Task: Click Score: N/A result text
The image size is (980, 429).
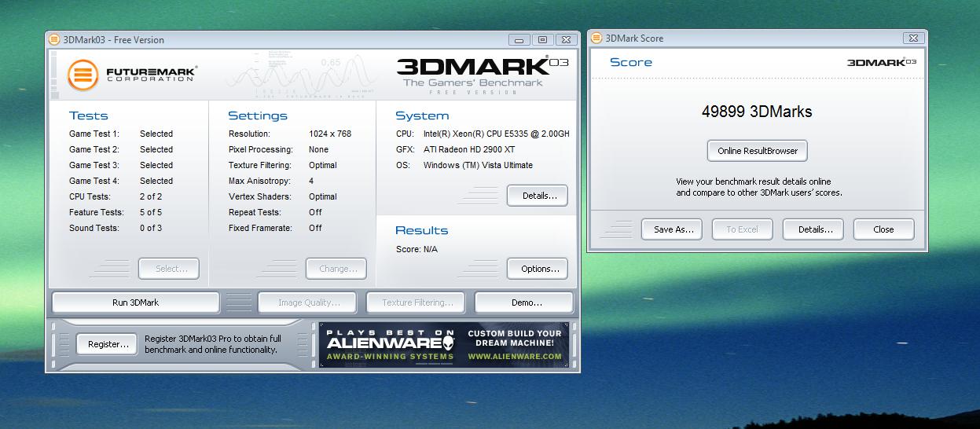Action: click(417, 249)
